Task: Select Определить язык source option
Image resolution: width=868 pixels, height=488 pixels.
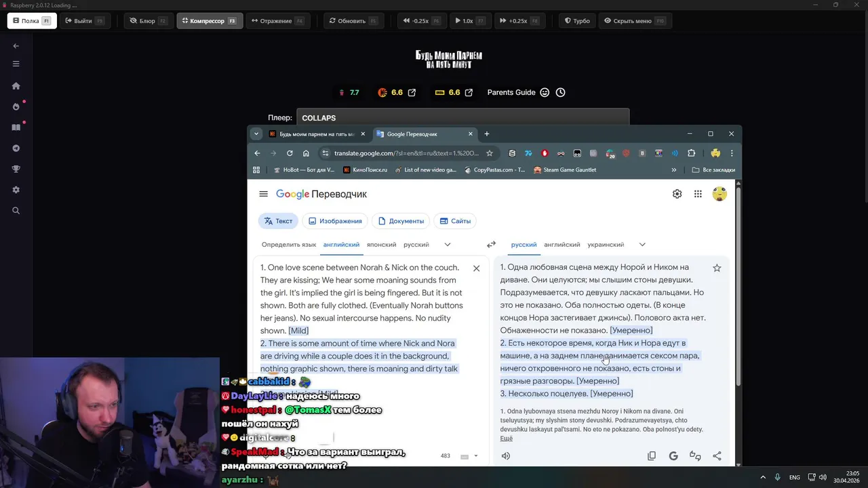Action: click(289, 245)
